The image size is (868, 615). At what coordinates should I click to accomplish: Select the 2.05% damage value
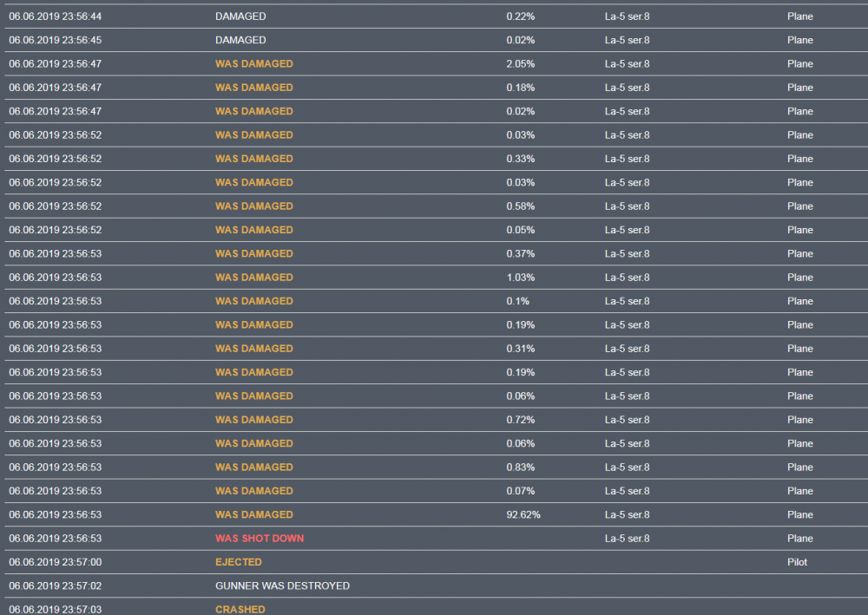click(x=521, y=64)
